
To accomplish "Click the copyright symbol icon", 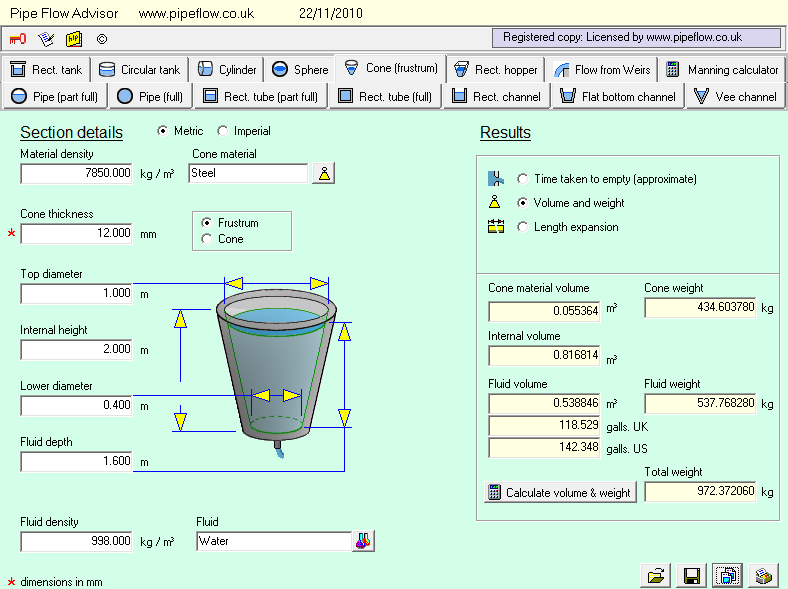I will pyautogui.click(x=102, y=39).
